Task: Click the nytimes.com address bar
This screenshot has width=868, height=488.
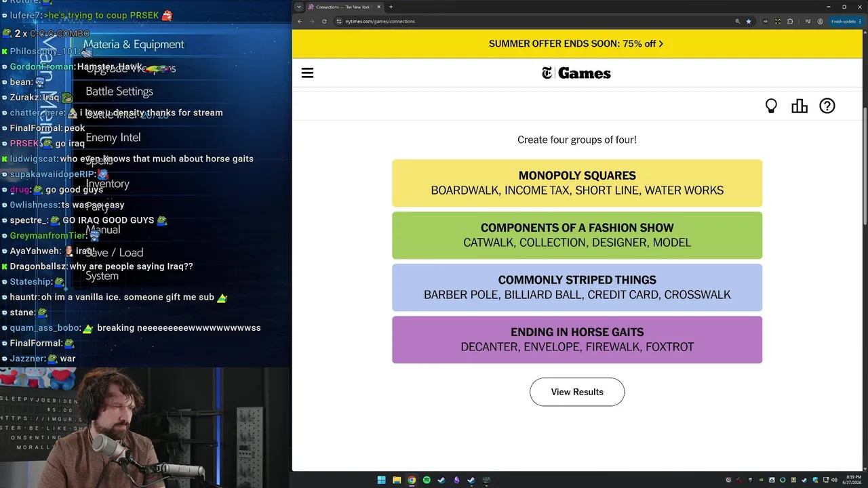Action: pyautogui.click(x=536, y=21)
